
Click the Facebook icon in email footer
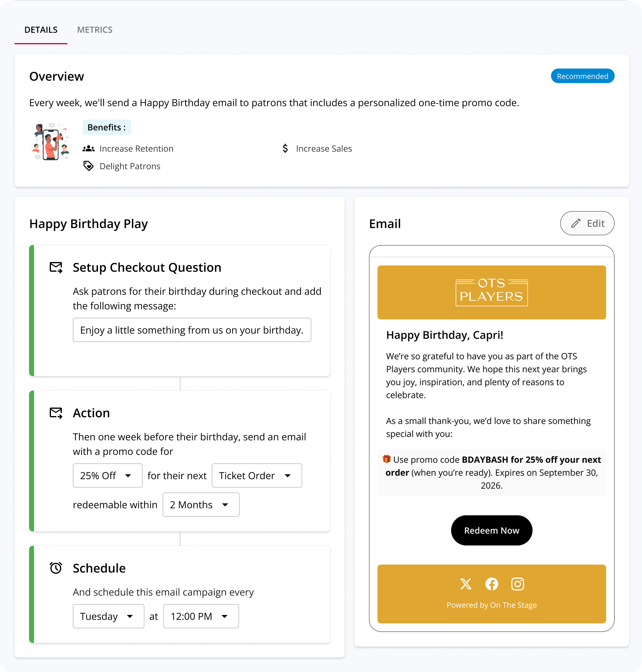tap(492, 584)
